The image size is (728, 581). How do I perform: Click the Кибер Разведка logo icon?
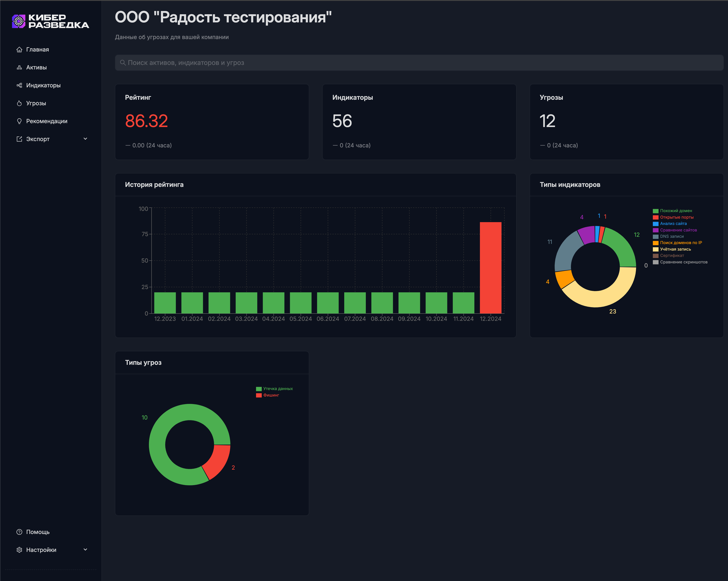click(19, 21)
